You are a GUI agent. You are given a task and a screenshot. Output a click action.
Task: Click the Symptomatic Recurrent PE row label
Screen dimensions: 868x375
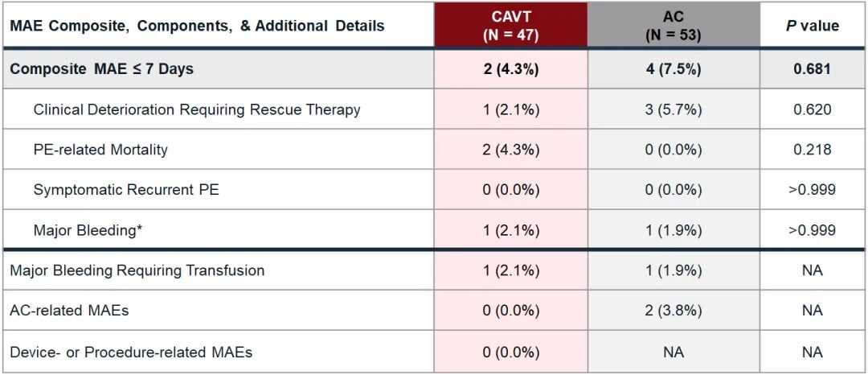pyautogui.click(x=126, y=190)
